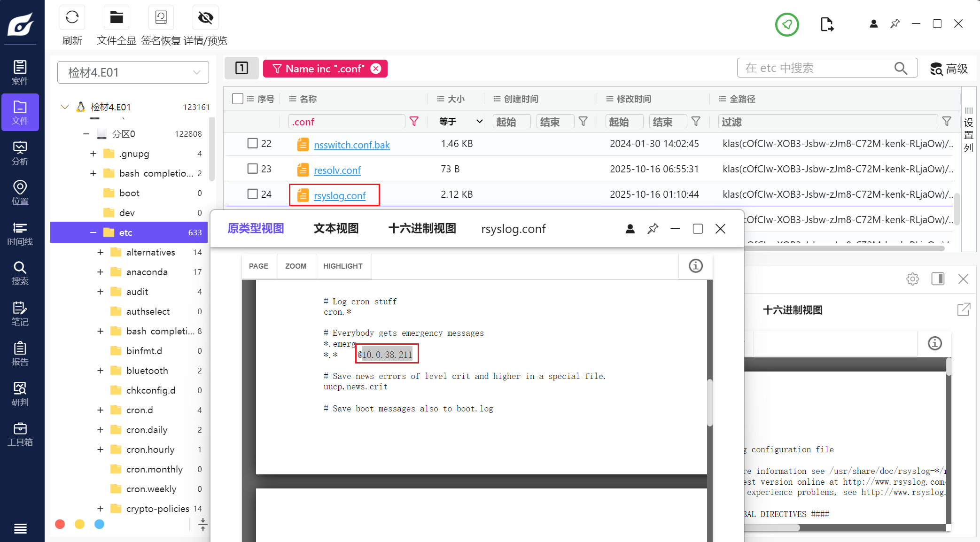This screenshot has width=980, height=542.
Task: Click the red color dot at bottom
Action: point(60,524)
